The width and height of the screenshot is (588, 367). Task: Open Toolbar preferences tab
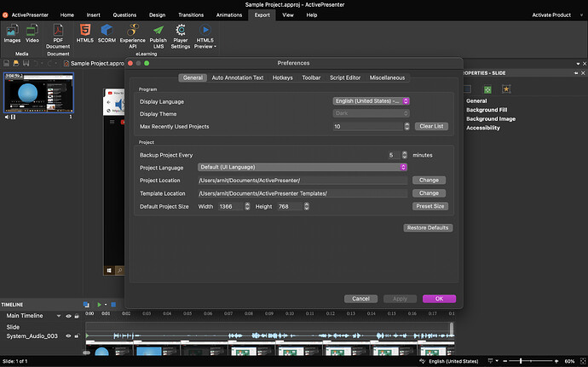tap(311, 77)
